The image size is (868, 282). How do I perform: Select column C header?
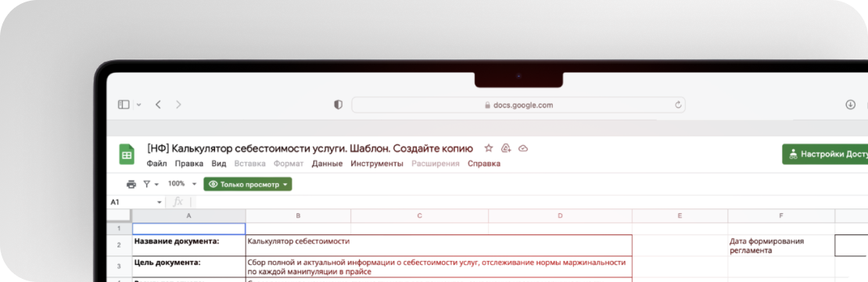[x=420, y=215]
